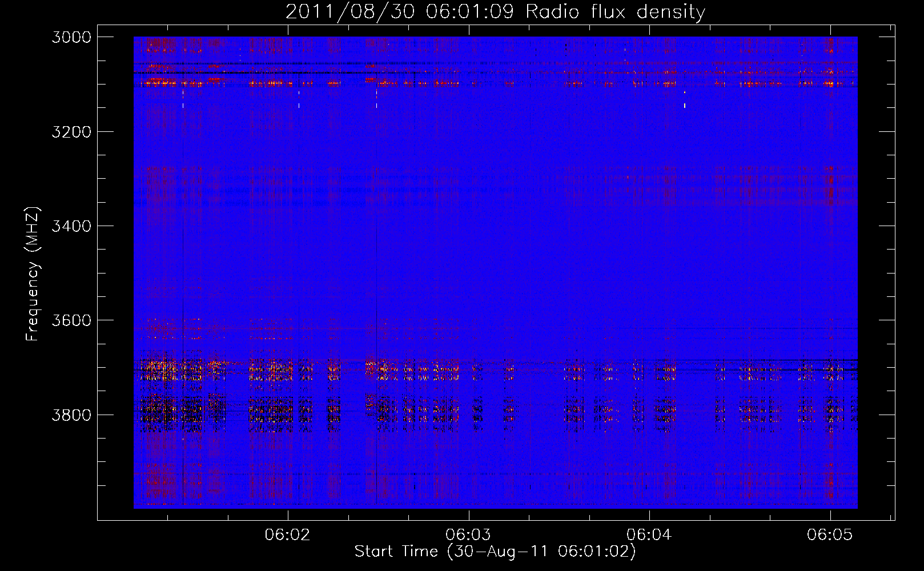Click the plot title '2011/08/30 06:01:09 Radio flux density'
Image resolution: width=924 pixels, height=571 pixels.
coord(495,11)
